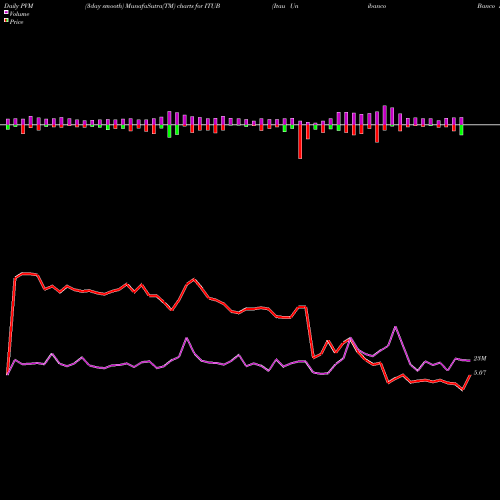Click the 'ibanco' header text
The height and width of the screenshot is (500, 500).
click(377, 6)
